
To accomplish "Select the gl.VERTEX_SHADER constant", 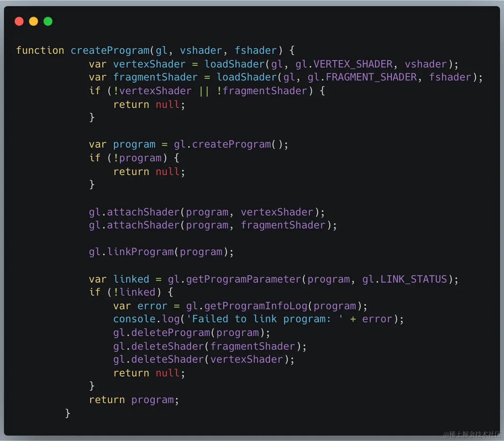I will [x=344, y=64].
